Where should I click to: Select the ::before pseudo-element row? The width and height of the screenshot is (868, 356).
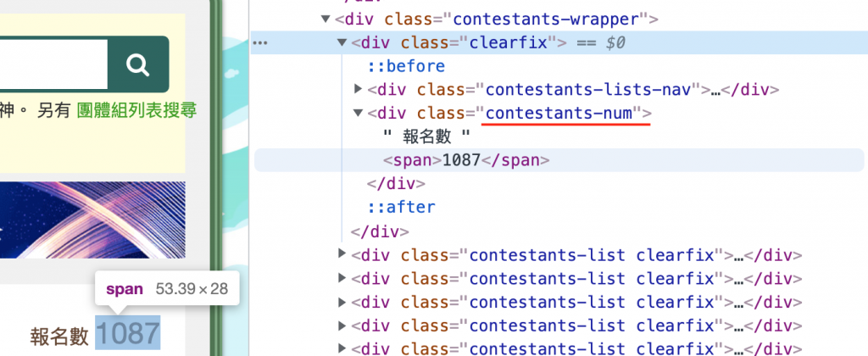pos(406,66)
